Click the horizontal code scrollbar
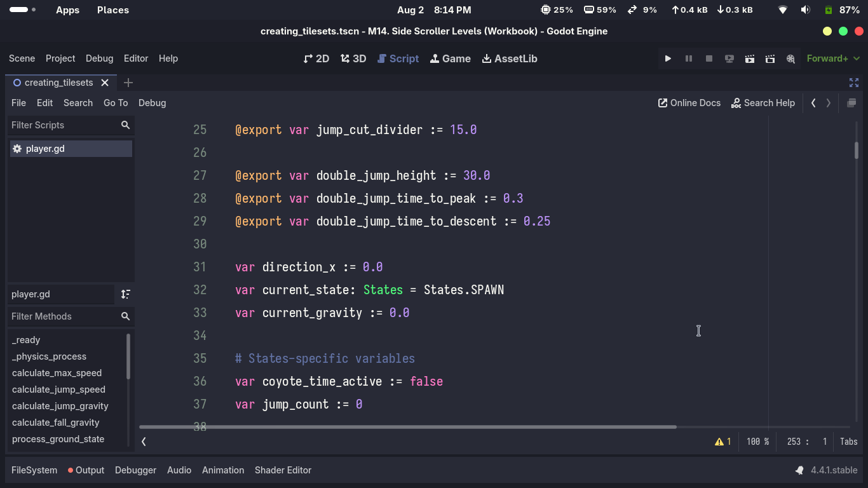 tap(408, 427)
